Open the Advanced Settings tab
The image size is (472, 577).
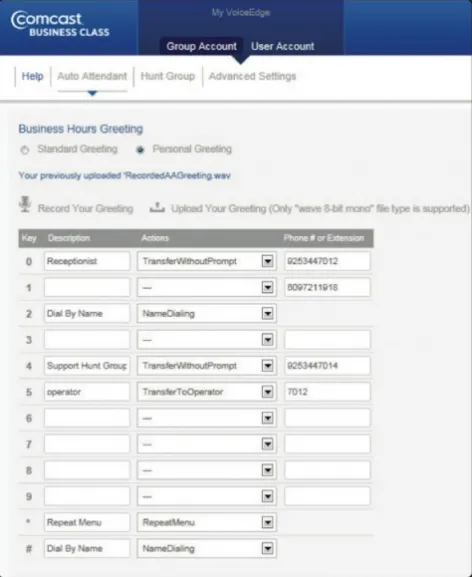pyautogui.click(x=252, y=76)
